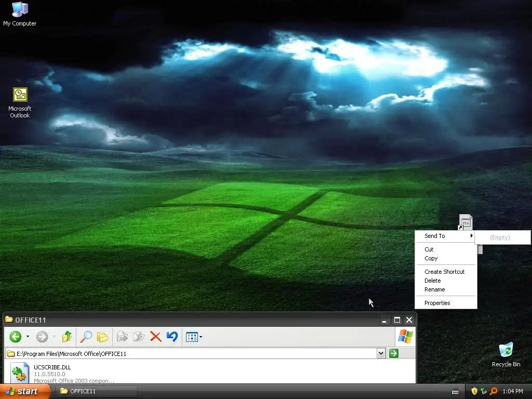Viewport: 532px width, 399px height.
Task: Open the Views toolbar button
Action: pyautogui.click(x=192, y=337)
